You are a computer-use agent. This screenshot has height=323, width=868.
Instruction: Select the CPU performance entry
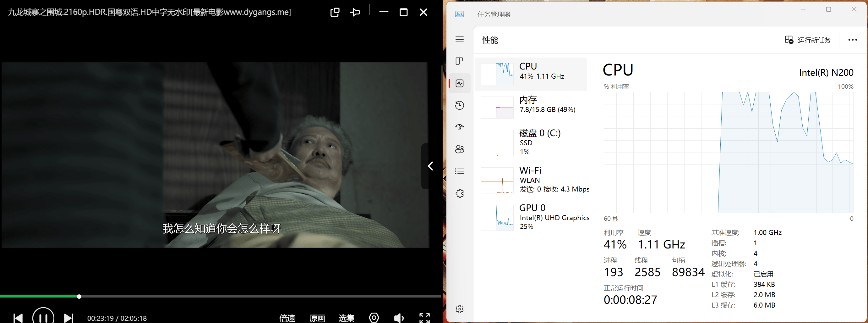[531, 74]
